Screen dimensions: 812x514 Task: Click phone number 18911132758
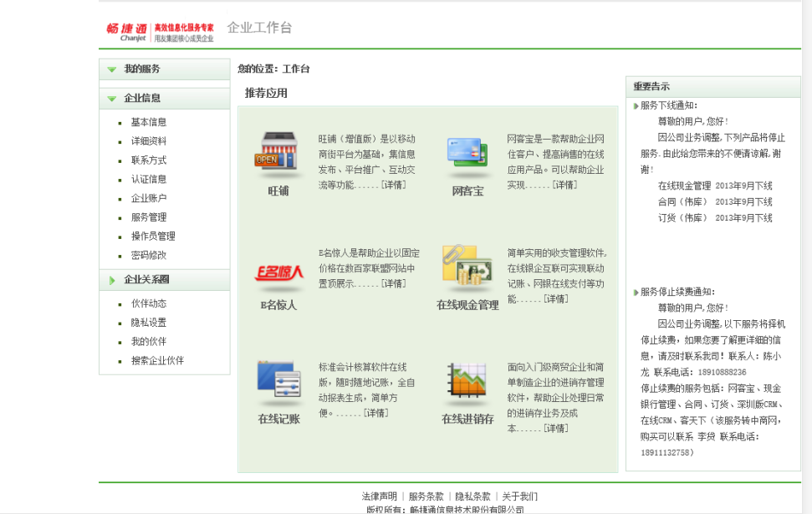(x=665, y=452)
